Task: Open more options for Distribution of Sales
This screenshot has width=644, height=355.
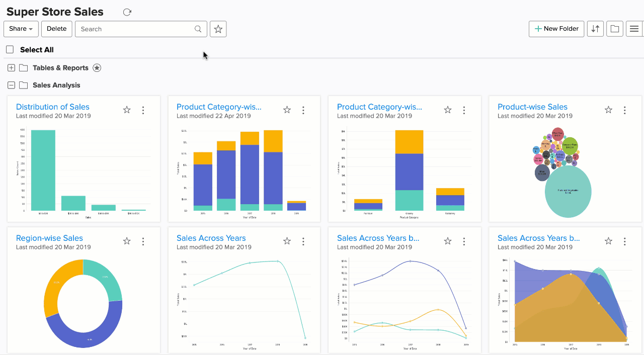Action: pyautogui.click(x=143, y=110)
